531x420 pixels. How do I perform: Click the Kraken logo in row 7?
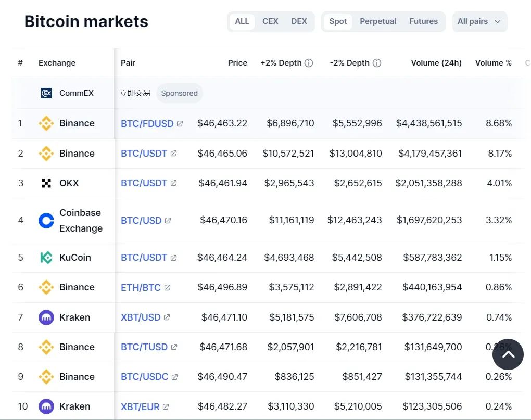[46, 317]
